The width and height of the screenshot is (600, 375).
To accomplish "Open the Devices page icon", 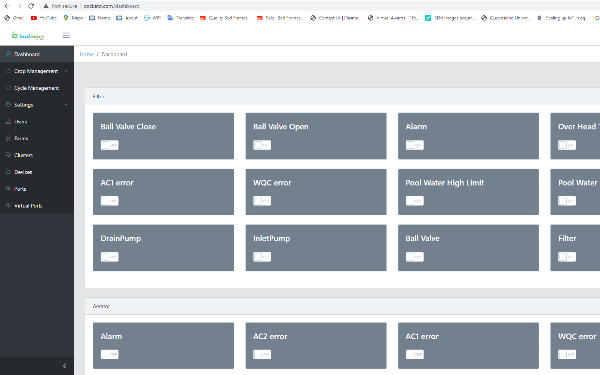I will coord(8,172).
